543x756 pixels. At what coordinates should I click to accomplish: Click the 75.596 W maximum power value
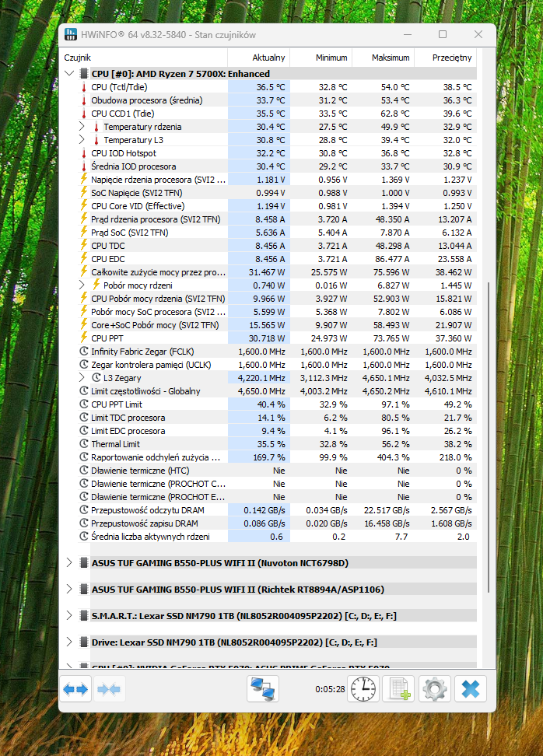pyautogui.click(x=391, y=272)
